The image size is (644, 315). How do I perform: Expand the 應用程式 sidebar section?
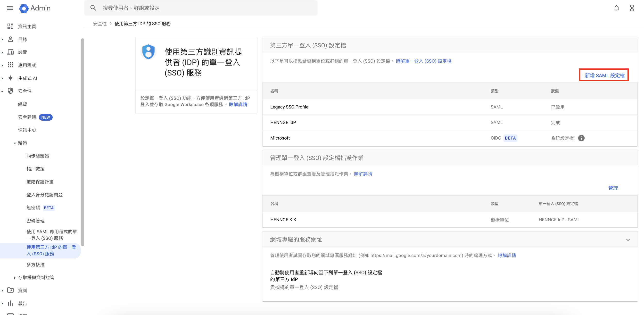(2, 65)
